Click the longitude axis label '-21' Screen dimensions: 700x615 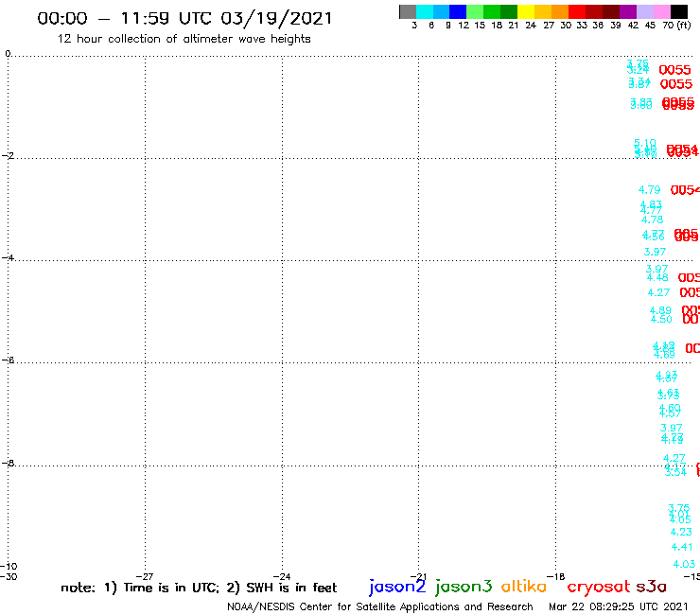click(418, 576)
